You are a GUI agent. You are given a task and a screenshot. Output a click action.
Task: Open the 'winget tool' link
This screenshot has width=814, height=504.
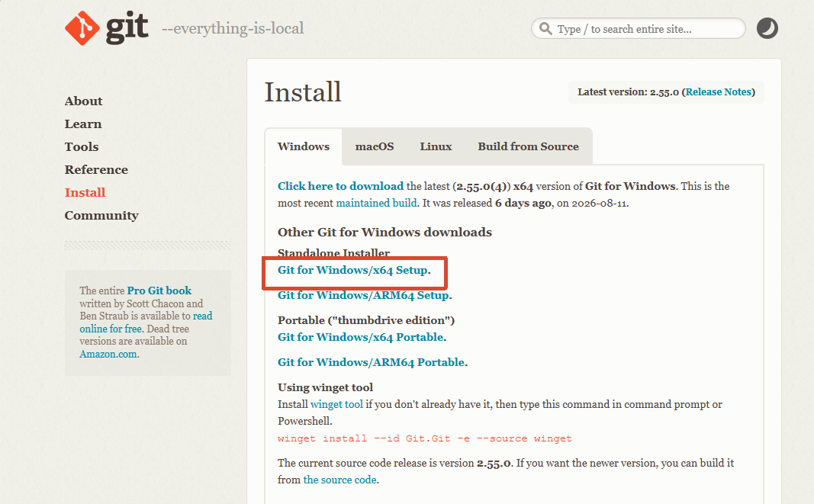[x=336, y=404]
